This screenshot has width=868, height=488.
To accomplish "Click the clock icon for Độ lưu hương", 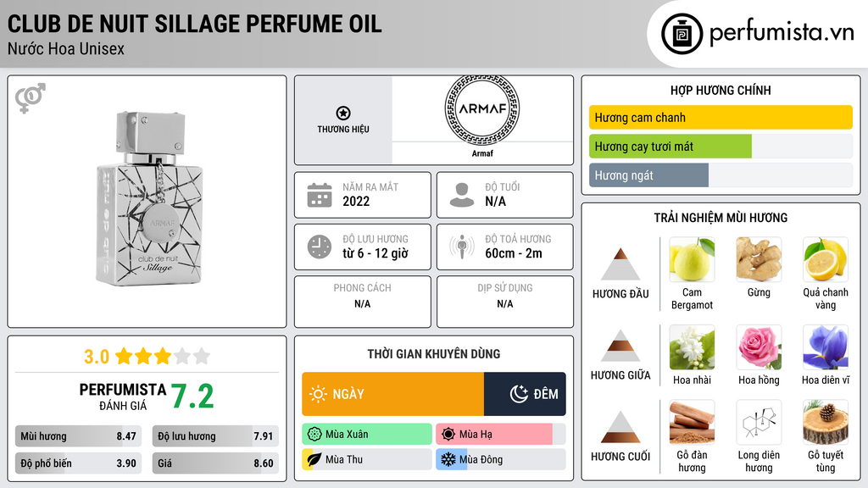I will click(319, 247).
